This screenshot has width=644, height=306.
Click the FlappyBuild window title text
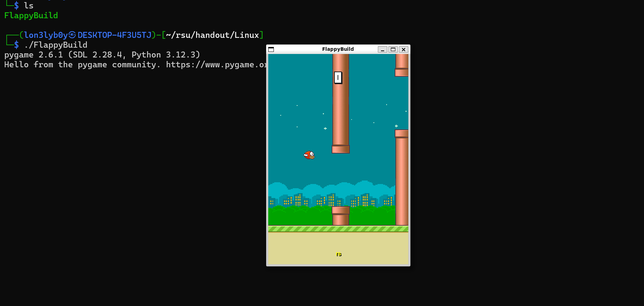(338, 49)
